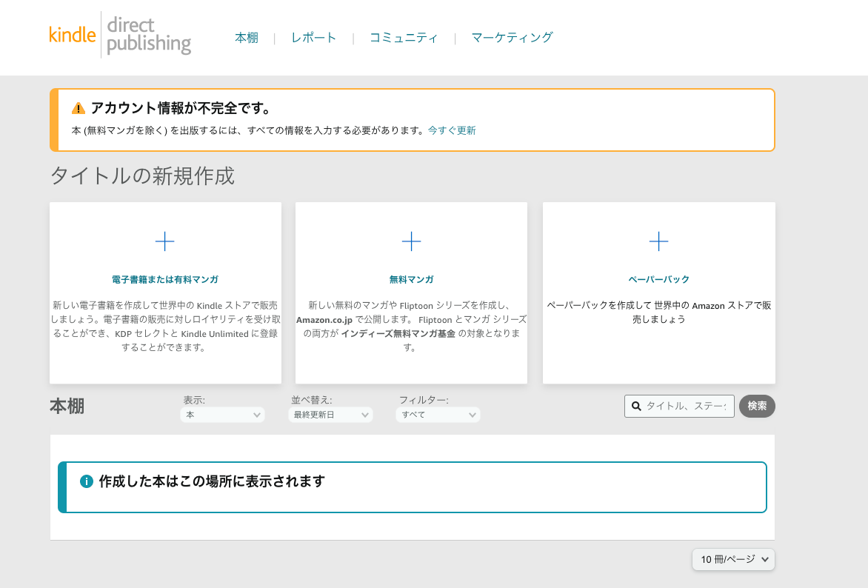868x588 pixels.
Task: Expand the フィルター dropdown showing すべて
Action: [x=438, y=415]
